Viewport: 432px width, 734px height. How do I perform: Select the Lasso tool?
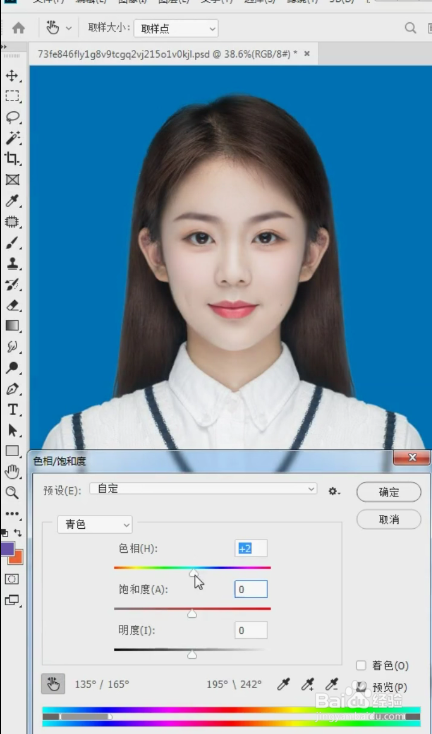click(x=12, y=117)
